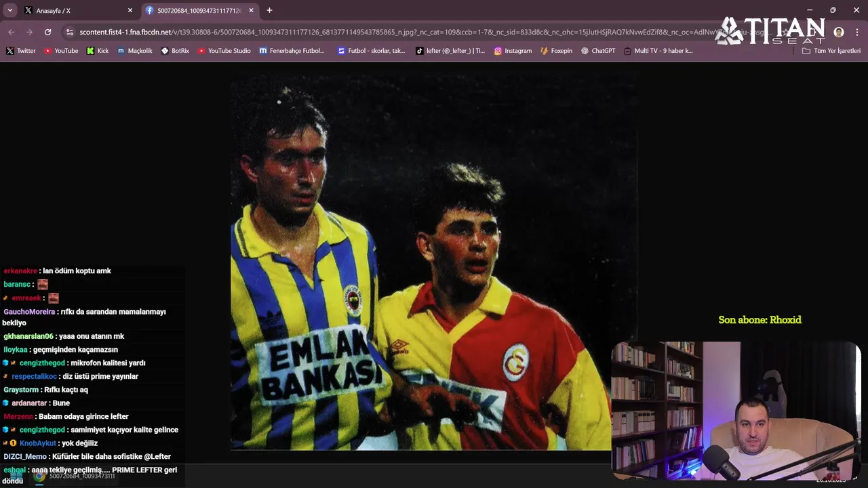
Task: Open the Tüm Yer İşaretleri folder
Action: pyautogui.click(x=831, y=51)
